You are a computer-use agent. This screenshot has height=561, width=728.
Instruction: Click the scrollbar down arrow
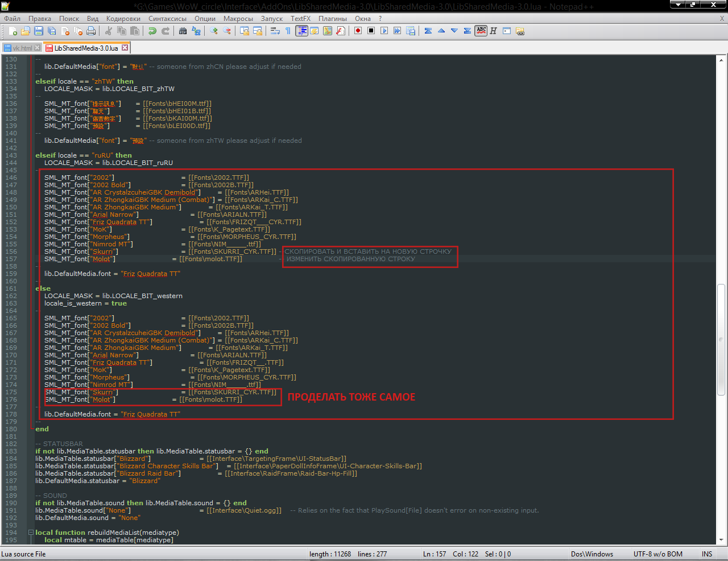click(x=721, y=539)
